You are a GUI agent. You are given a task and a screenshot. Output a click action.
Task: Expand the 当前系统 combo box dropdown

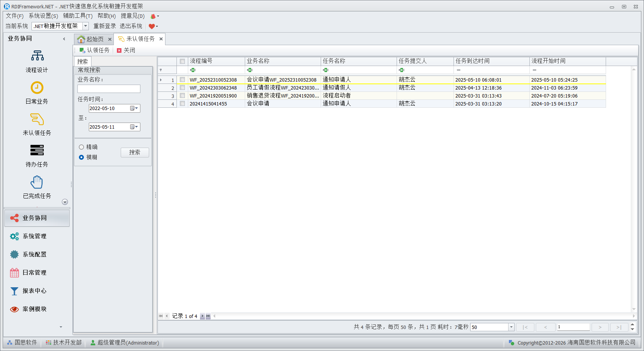86,26
